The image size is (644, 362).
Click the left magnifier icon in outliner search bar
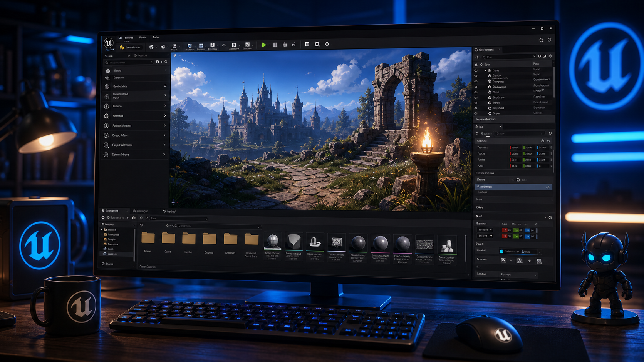pyautogui.click(x=477, y=57)
